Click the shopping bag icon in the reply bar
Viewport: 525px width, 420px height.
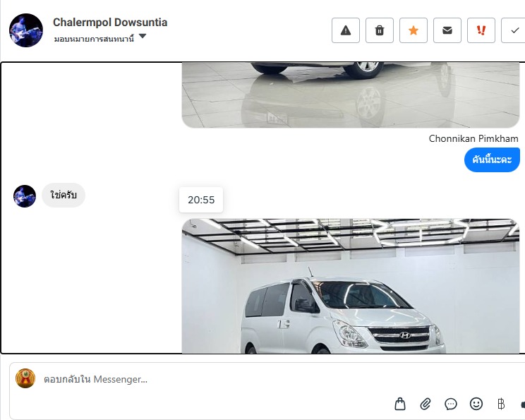click(x=400, y=404)
